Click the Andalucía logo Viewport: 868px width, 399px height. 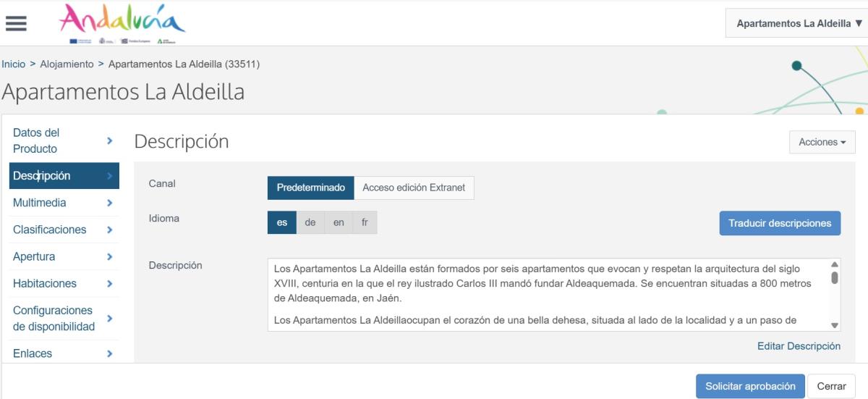click(122, 22)
